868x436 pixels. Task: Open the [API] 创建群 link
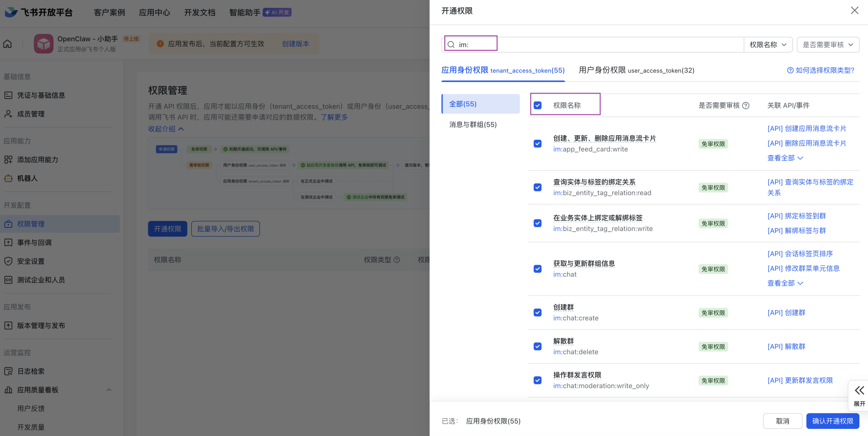coord(787,312)
